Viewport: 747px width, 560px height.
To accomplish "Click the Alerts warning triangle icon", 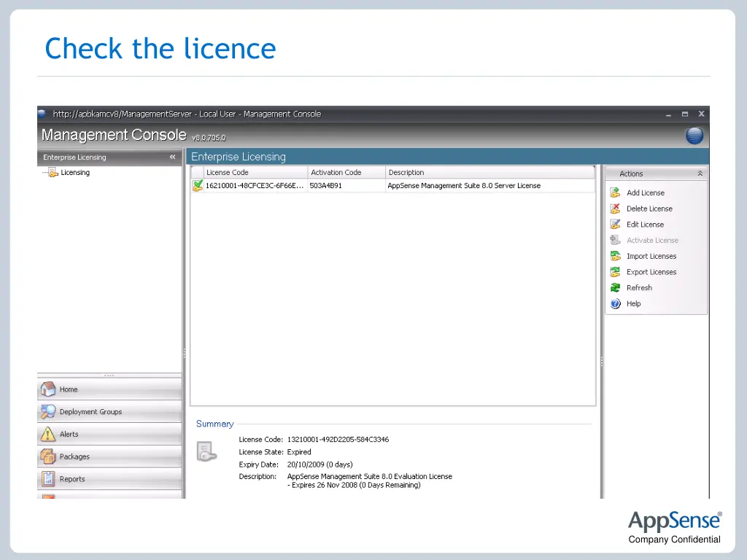I will (x=48, y=434).
